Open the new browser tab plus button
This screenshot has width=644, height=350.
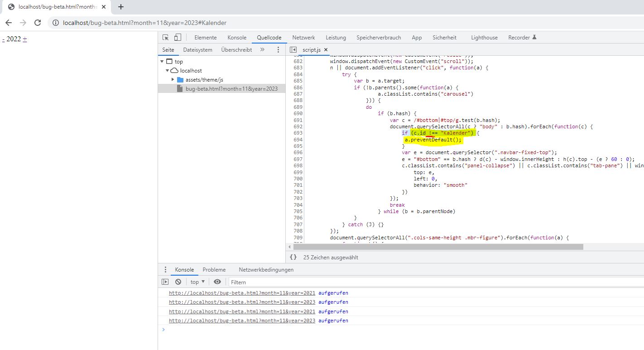[121, 7]
